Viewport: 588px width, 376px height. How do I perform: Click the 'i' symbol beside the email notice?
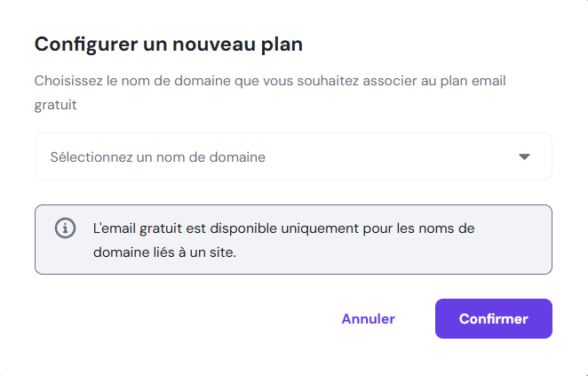point(66,228)
